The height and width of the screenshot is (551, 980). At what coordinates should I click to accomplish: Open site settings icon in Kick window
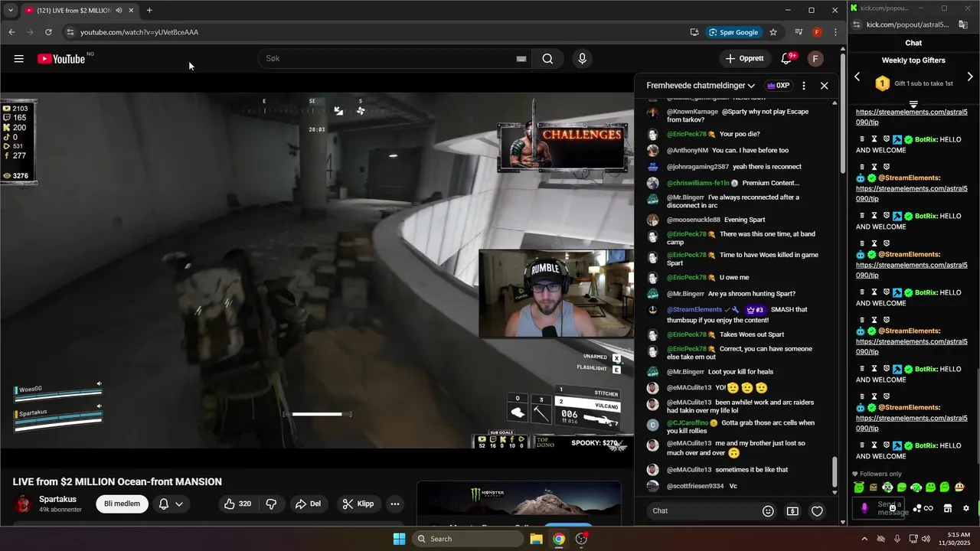coord(857,24)
